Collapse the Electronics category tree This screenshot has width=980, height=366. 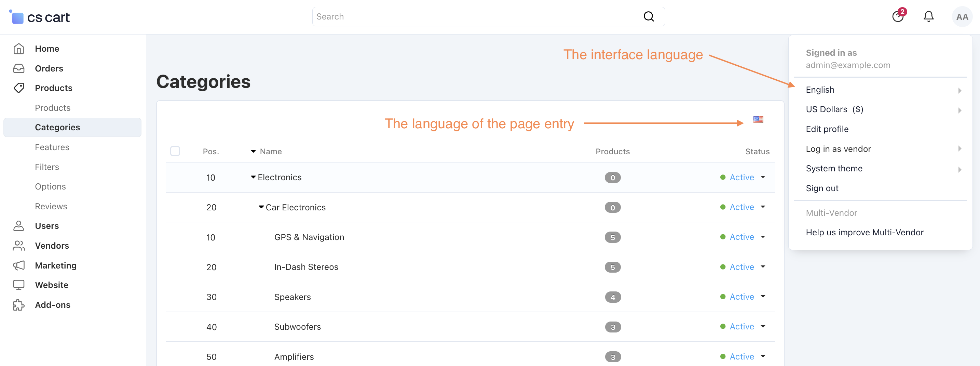253,177
